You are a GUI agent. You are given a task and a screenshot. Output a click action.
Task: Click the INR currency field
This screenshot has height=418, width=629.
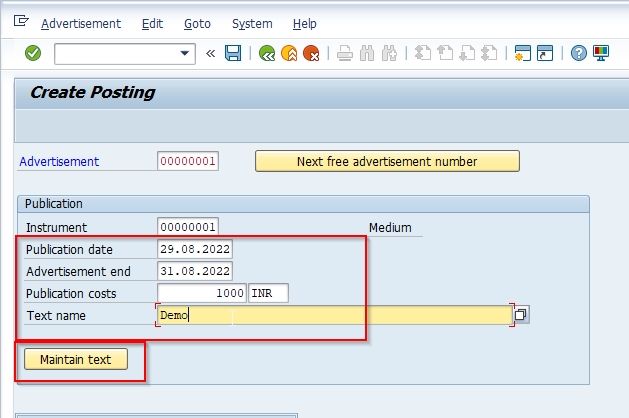click(x=268, y=293)
